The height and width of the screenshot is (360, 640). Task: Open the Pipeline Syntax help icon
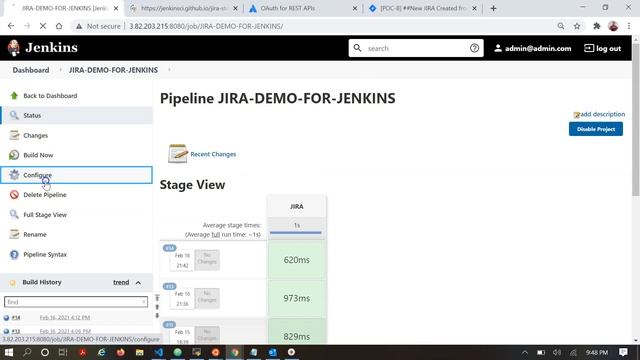coord(14,254)
